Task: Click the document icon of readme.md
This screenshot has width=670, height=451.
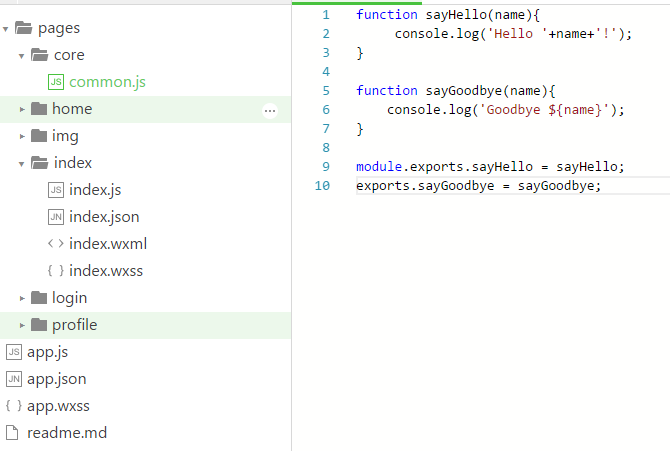Action: coord(12,433)
